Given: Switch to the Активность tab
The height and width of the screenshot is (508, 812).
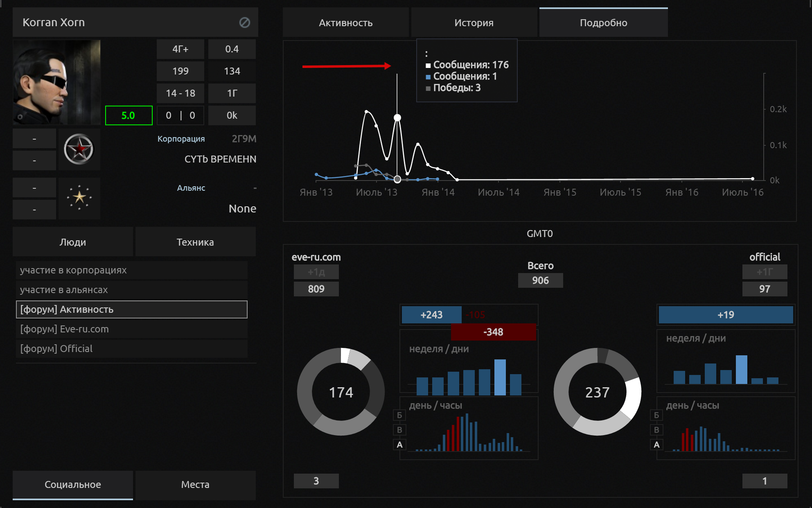Looking at the screenshot, I should coord(345,23).
